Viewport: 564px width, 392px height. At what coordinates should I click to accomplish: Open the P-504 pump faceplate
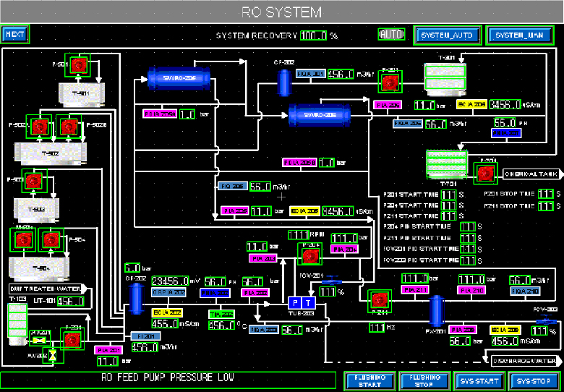click(51, 239)
